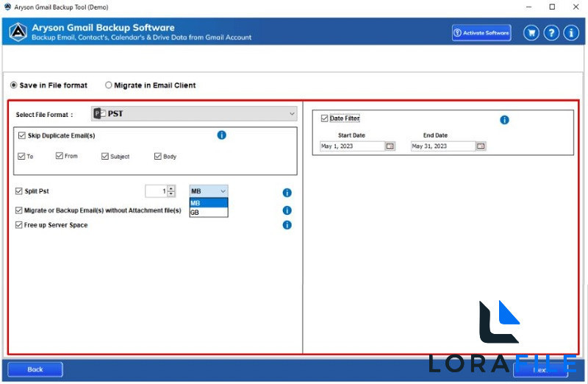Increase Split Pst size with up arrow
Screen dimensions: 588x384
tap(171, 188)
